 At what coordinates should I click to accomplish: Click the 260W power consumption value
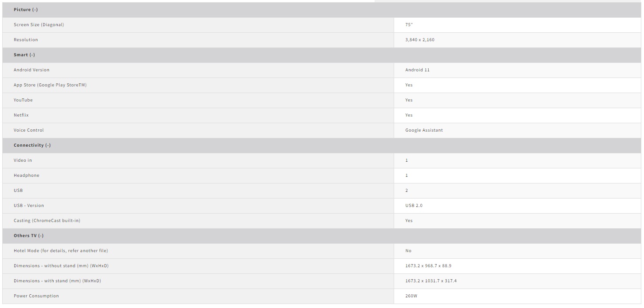pos(411,296)
